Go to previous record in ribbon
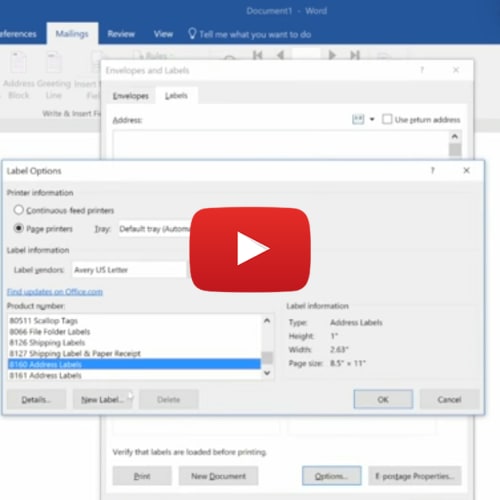 pos(280,55)
